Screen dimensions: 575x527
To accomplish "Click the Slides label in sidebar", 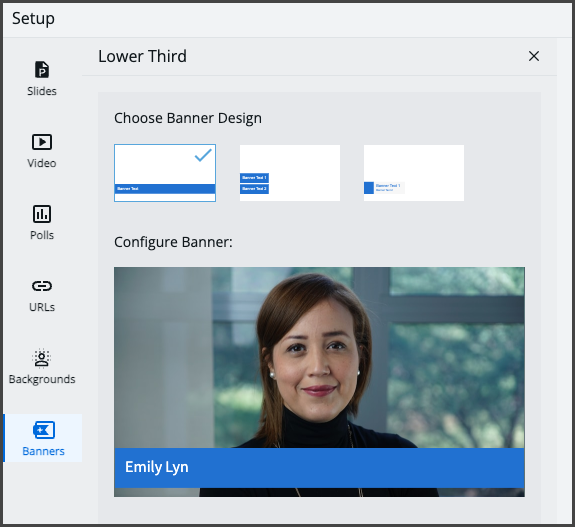I will (42, 91).
